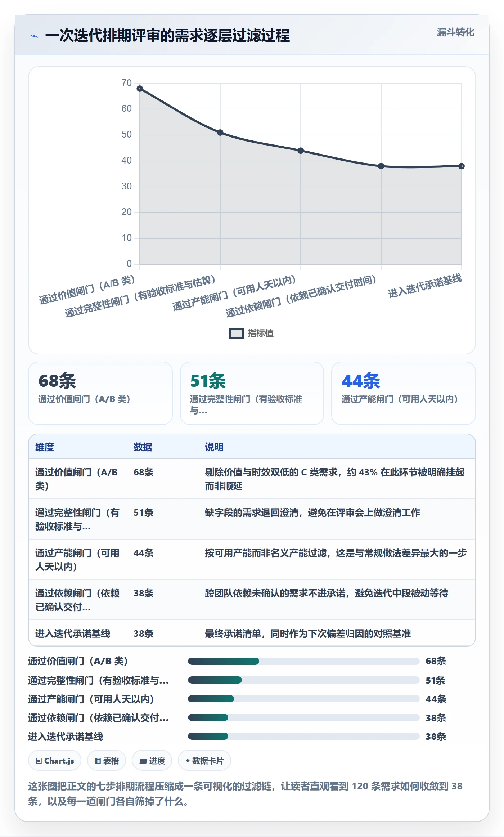Select table row 通过产能闸门(可用人天以内)
This screenshot has height=837, width=504.
coord(252,560)
